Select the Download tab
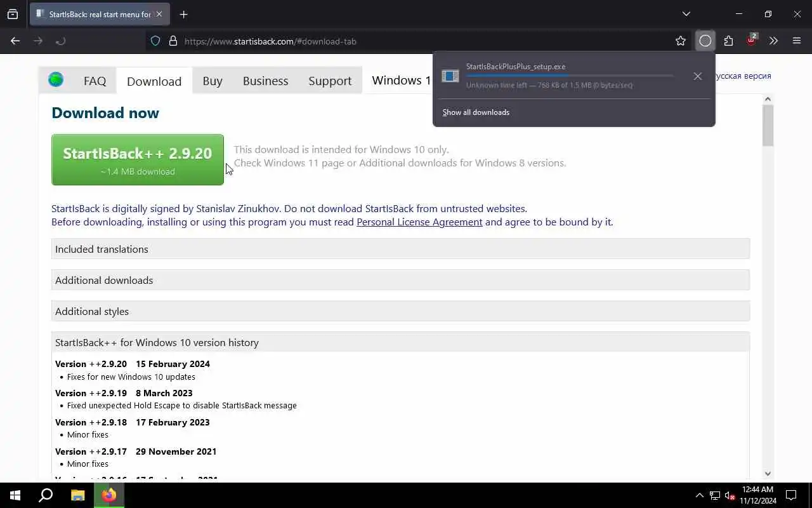812x508 pixels. (x=154, y=81)
